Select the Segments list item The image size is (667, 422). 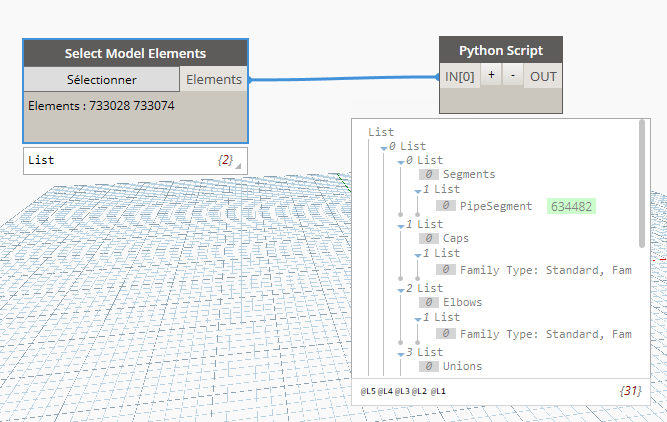(469, 174)
